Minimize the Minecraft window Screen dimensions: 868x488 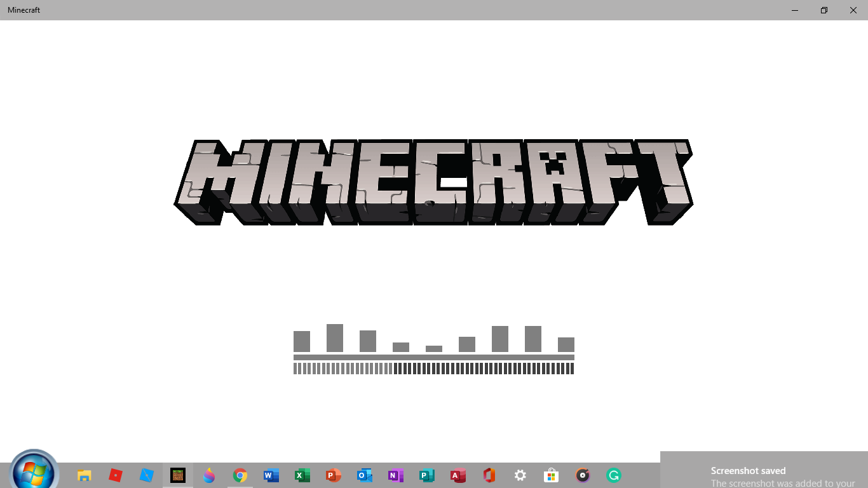point(795,10)
